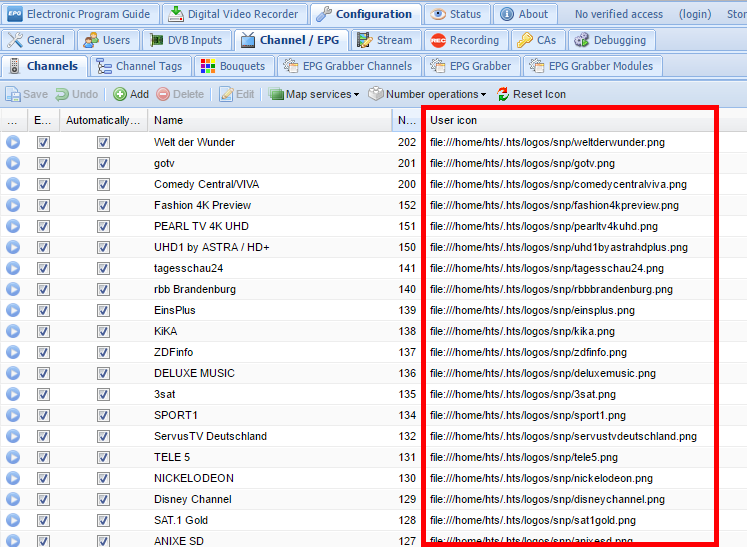
Task: Switch to the DVB Inputs tab
Action: pyautogui.click(x=186, y=40)
